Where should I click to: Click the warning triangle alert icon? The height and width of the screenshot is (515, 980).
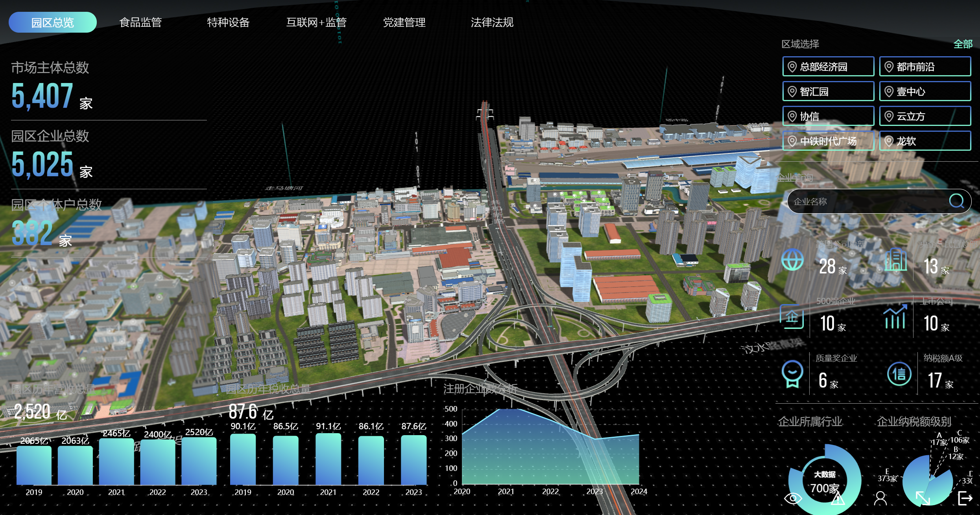838,499
